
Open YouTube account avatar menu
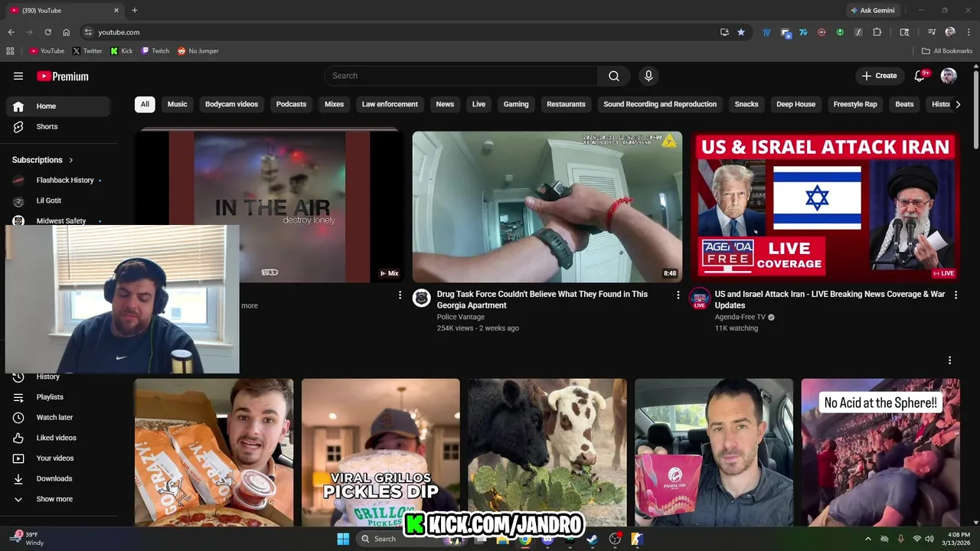coord(949,76)
